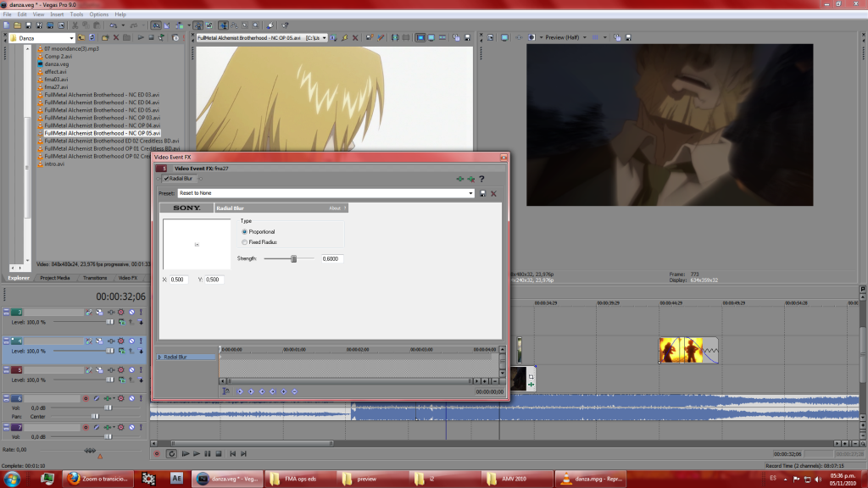Click the Loop Playback button in the transport bar

pyautogui.click(x=171, y=454)
